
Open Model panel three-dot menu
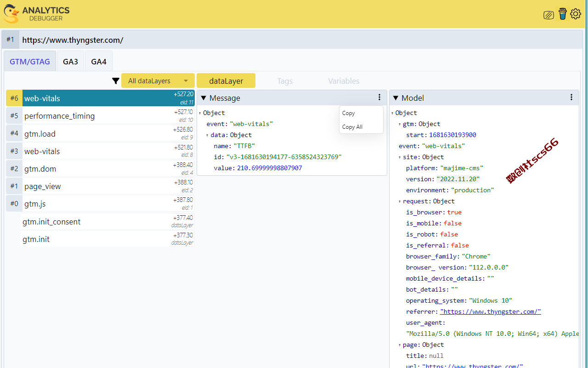571,97
